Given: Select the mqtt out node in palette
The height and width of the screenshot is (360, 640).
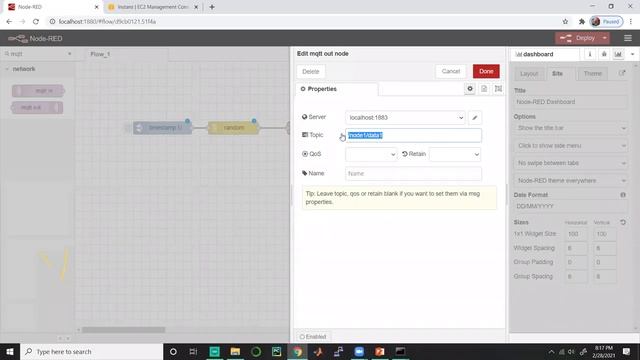Looking at the screenshot, I should [37, 107].
